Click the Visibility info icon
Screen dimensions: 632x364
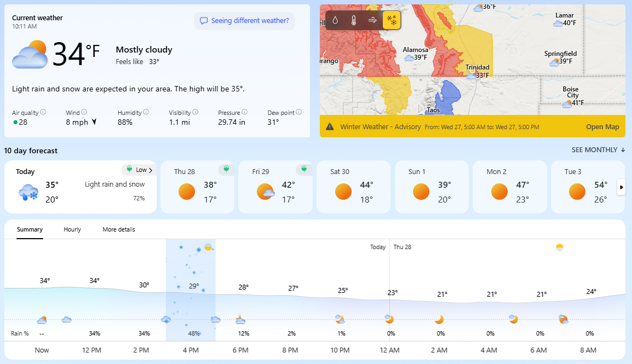pyautogui.click(x=196, y=112)
